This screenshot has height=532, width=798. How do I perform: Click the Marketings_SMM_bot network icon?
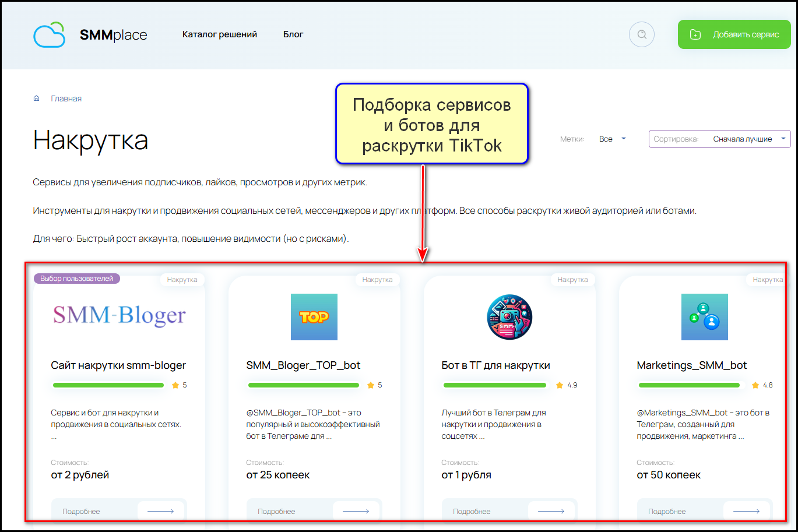[x=704, y=316]
